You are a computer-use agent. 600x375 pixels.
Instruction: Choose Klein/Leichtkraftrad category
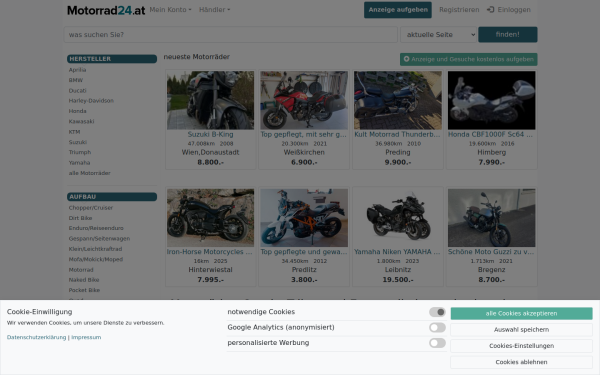click(95, 249)
